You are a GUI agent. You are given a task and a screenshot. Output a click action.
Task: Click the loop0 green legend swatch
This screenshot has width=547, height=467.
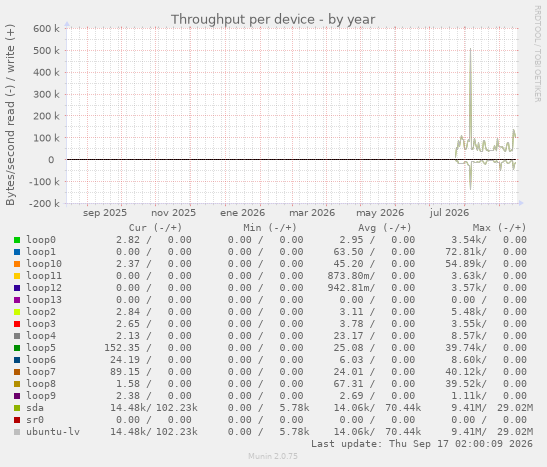tap(17, 240)
